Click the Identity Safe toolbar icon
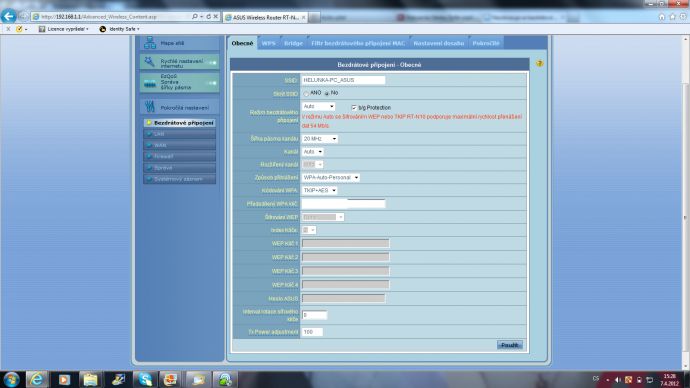 (x=103, y=29)
